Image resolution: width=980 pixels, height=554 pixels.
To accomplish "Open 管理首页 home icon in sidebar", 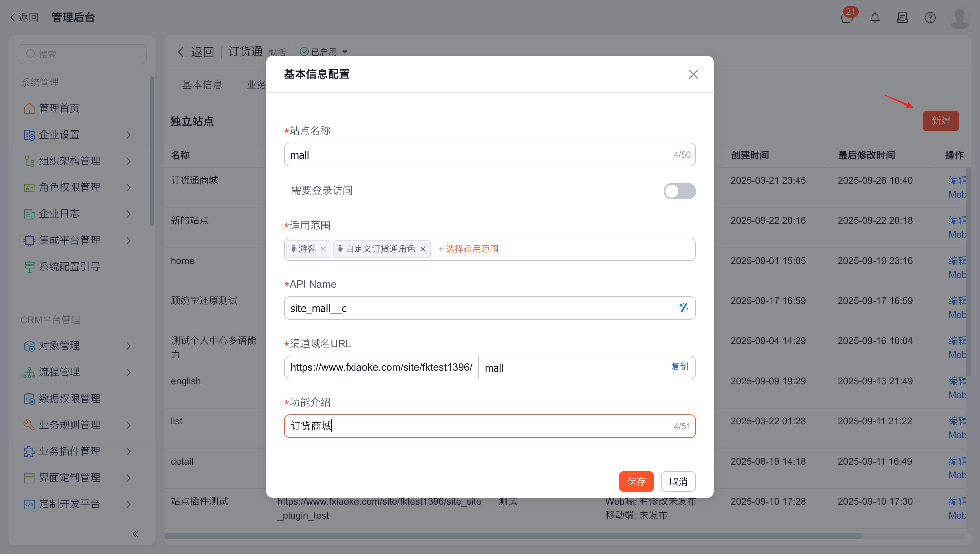I will [x=29, y=108].
